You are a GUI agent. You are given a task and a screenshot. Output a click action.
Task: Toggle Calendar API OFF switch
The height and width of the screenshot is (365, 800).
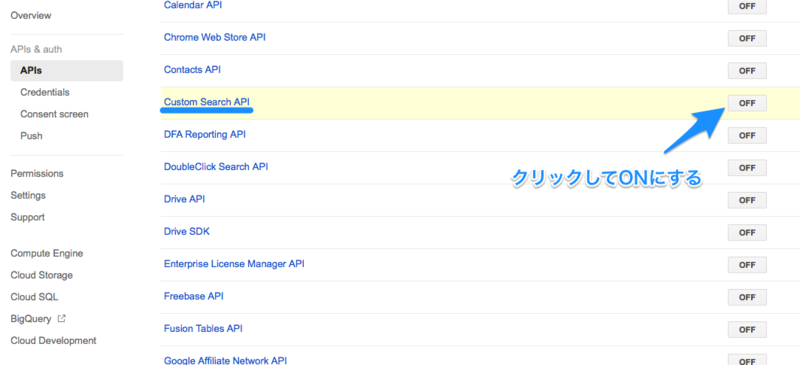(747, 7)
